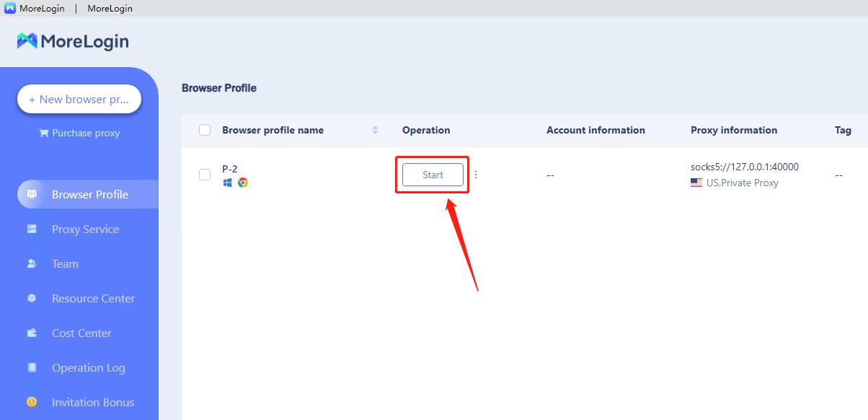Click the Chrome icon under P-2

click(243, 183)
